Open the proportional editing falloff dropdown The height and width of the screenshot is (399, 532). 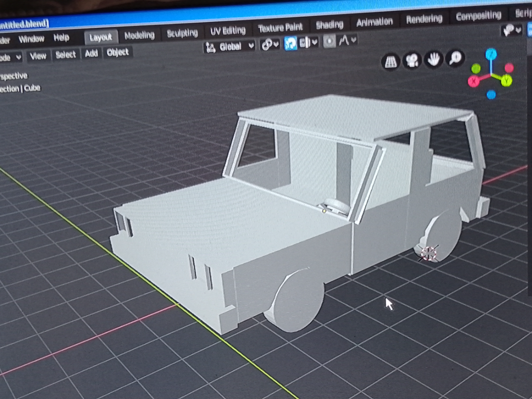[347, 40]
